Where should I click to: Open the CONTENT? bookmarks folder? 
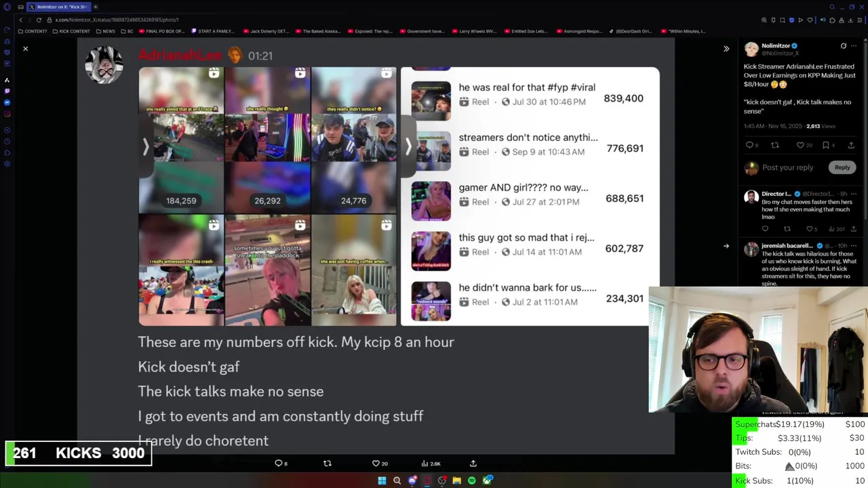33,31
